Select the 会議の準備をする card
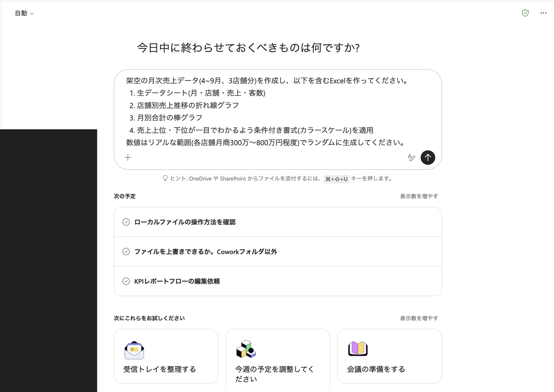554x392 pixels. pos(390,356)
